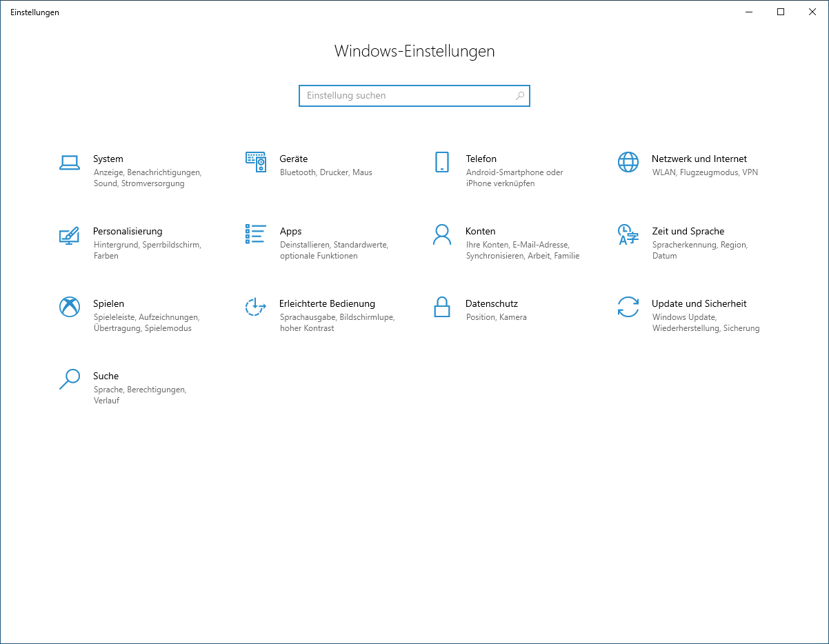This screenshot has width=829, height=644.
Task: Open the Zeit und Sprache icon
Action: [x=628, y=234]
